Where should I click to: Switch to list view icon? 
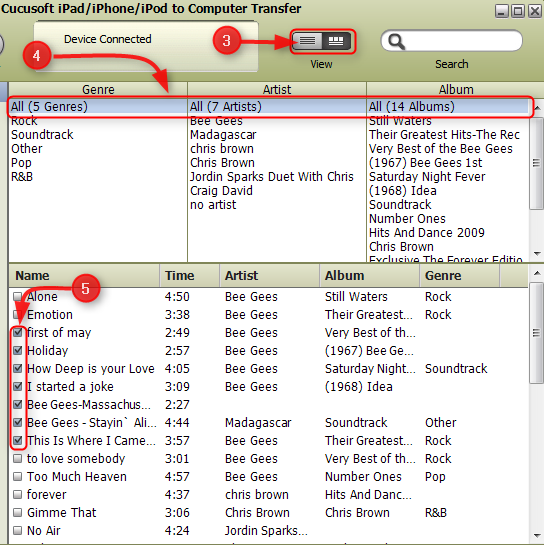(x=307, y=41)
